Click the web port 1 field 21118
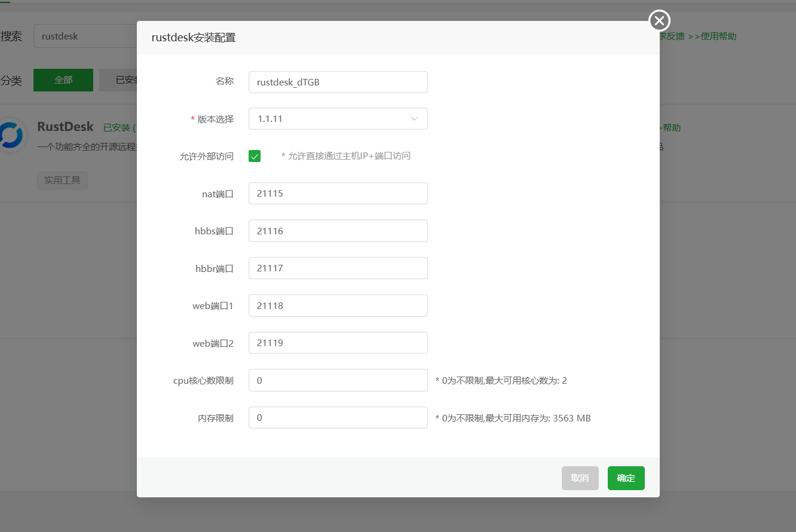The width and height of the screenshot is (796, 532). coord(338,305)
